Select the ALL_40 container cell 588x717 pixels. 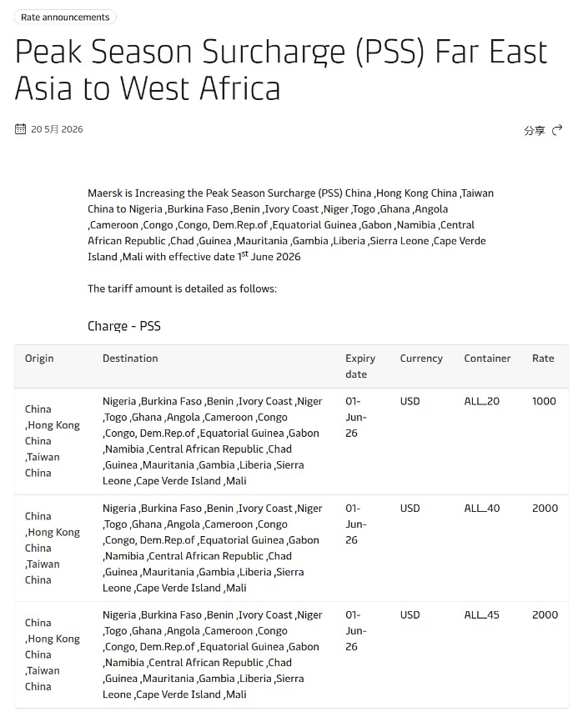(x=482, y=509)
